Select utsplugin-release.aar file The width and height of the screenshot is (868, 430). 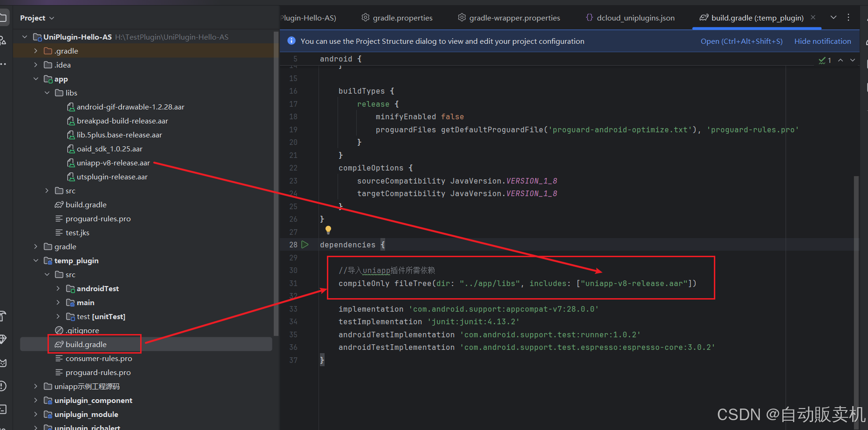[112, 177]
